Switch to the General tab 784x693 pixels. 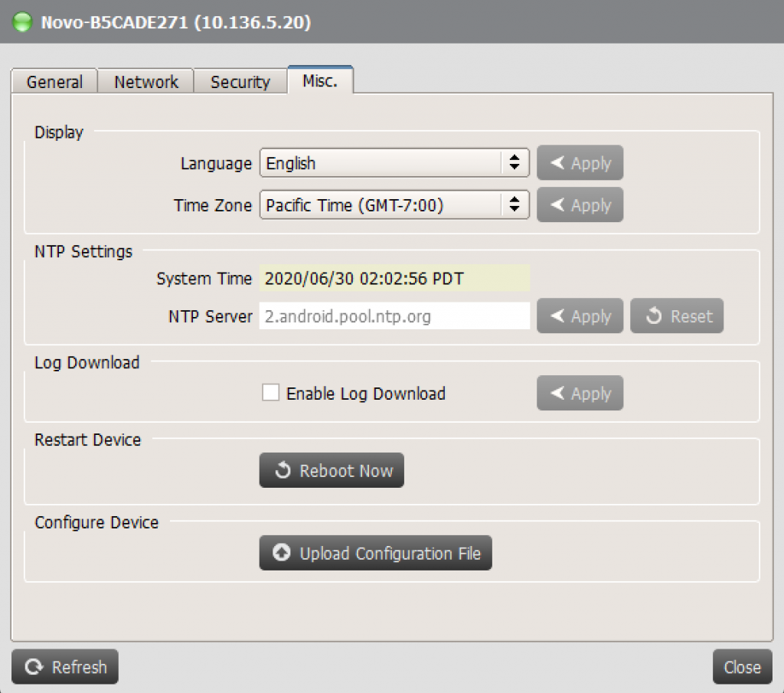(54, 81)
